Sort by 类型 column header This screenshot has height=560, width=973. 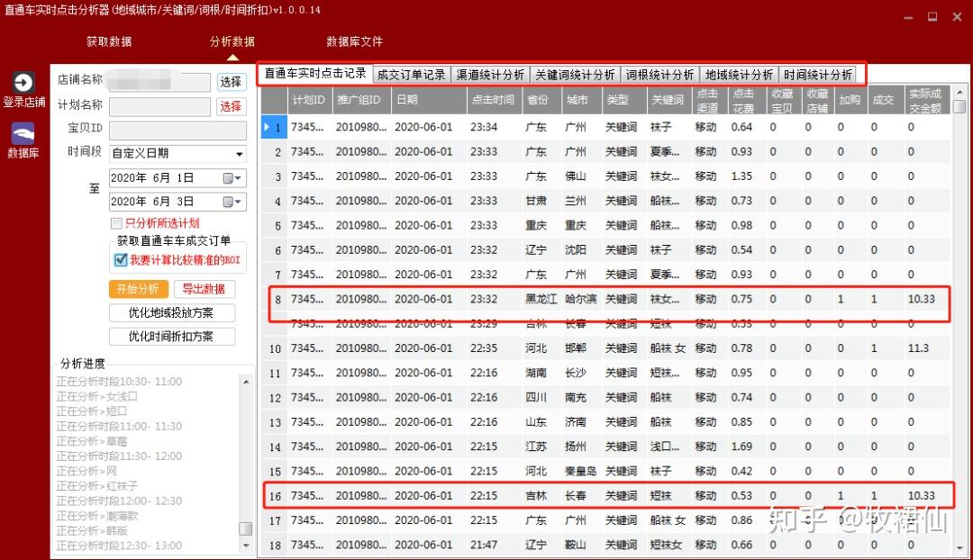[623, 100]
